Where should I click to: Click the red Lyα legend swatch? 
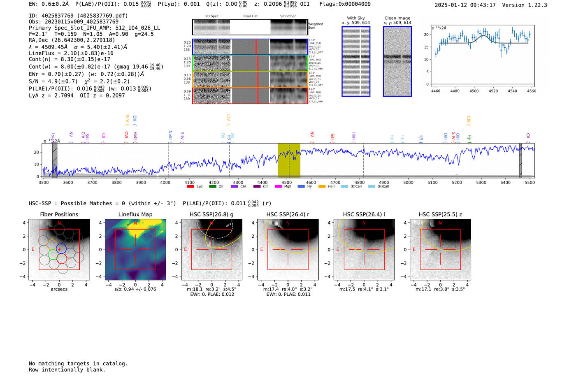pyautogui.click(x=190, y=186)
